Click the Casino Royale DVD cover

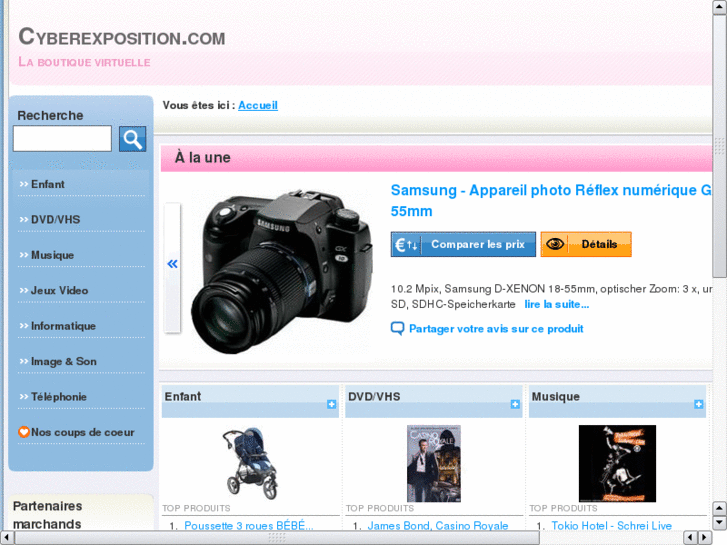coord(434,464)
